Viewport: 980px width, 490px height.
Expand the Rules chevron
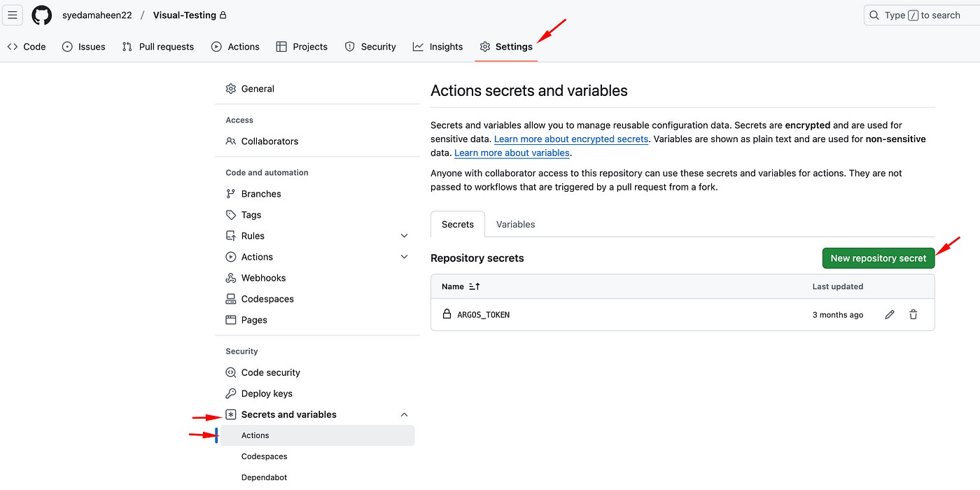pyautogui.click(x=404, y=236)
